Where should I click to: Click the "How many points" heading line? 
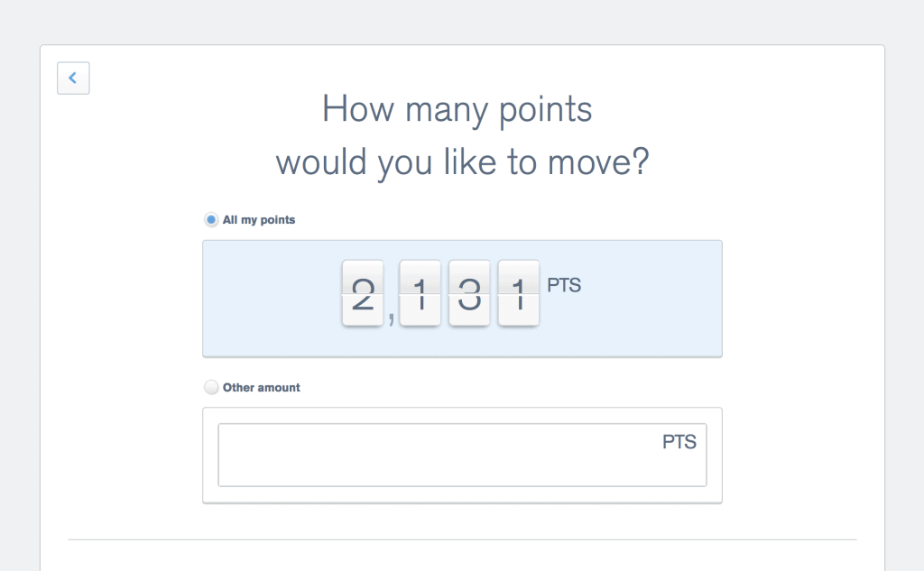(457, 110)
